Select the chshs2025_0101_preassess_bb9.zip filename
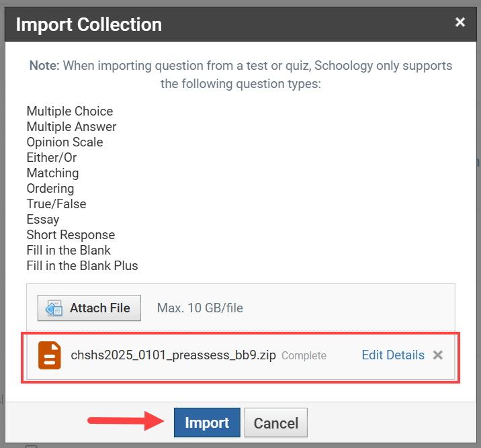Viewport: 481px width, 448px height. coord(173,355)
